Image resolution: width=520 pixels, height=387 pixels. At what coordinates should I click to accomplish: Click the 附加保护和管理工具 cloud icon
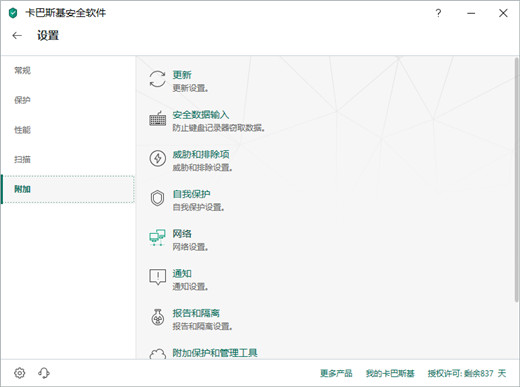click(x=157, y=354)
